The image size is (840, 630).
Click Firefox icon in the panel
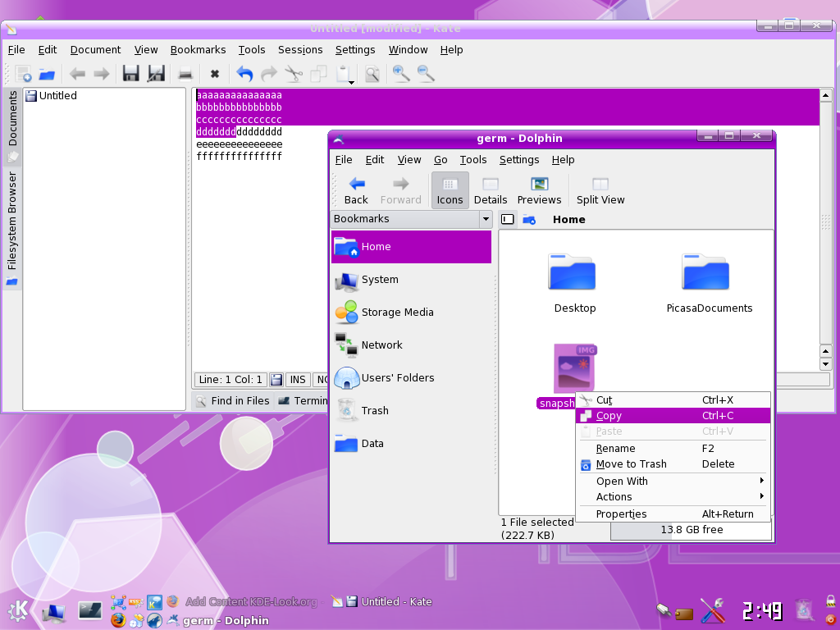click(x=118, y=620)
